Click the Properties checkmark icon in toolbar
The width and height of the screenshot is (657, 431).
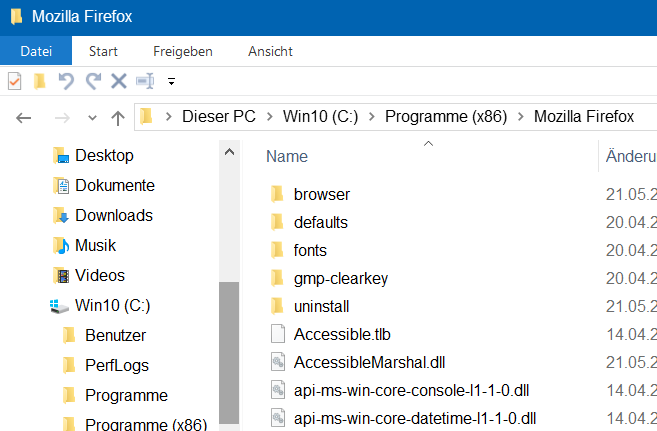[14, 81]
